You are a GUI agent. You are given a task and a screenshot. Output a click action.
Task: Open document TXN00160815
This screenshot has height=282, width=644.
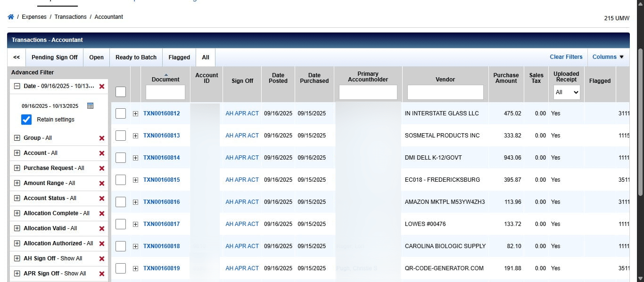[x=162, y=179]
